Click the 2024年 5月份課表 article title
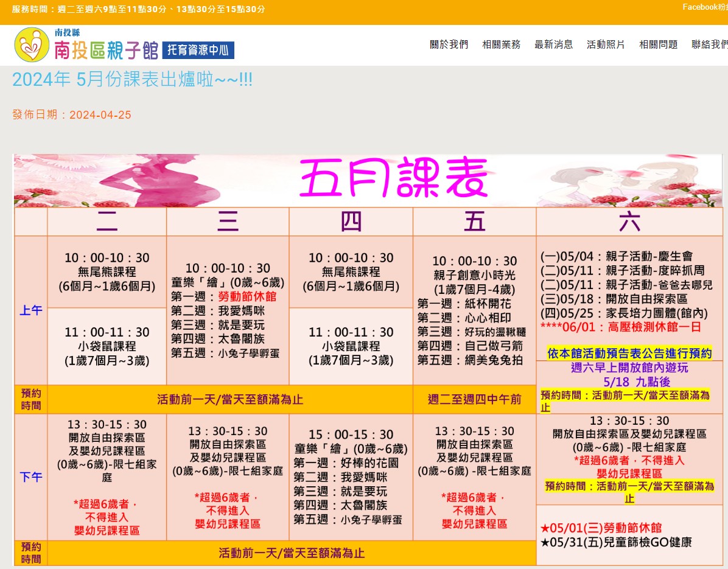 pos(132,80)
